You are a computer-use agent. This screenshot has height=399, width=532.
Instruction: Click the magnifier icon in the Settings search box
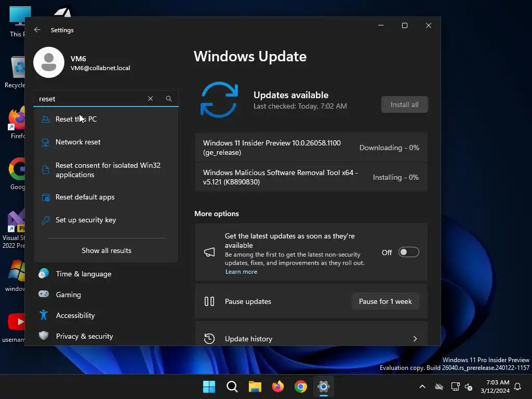pos(169,98)
